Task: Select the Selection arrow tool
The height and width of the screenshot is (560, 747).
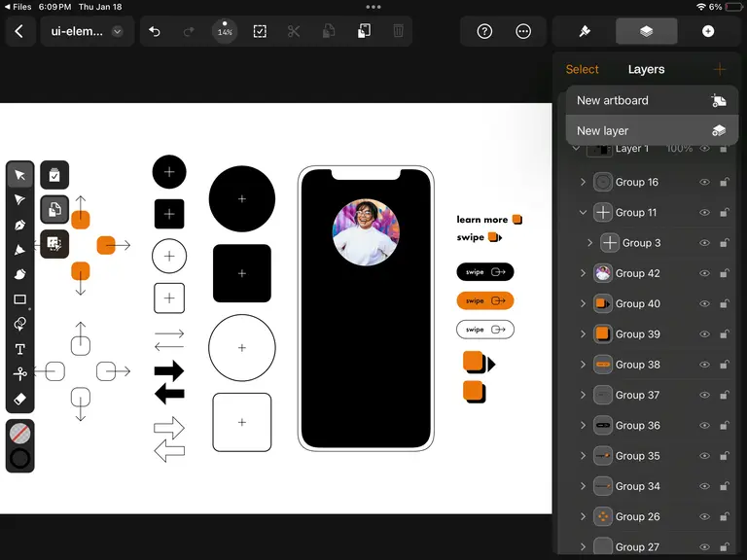Action: tap(20, 175)
